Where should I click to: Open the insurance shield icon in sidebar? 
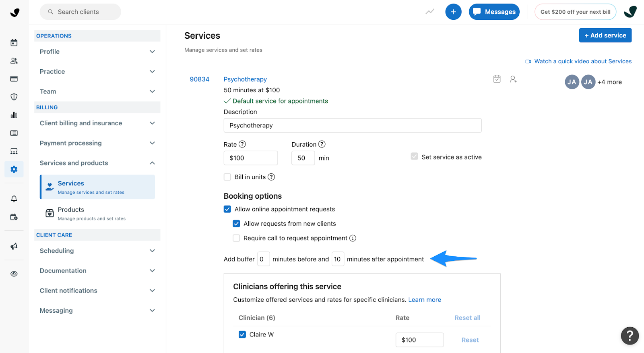(x=14, y=97)
